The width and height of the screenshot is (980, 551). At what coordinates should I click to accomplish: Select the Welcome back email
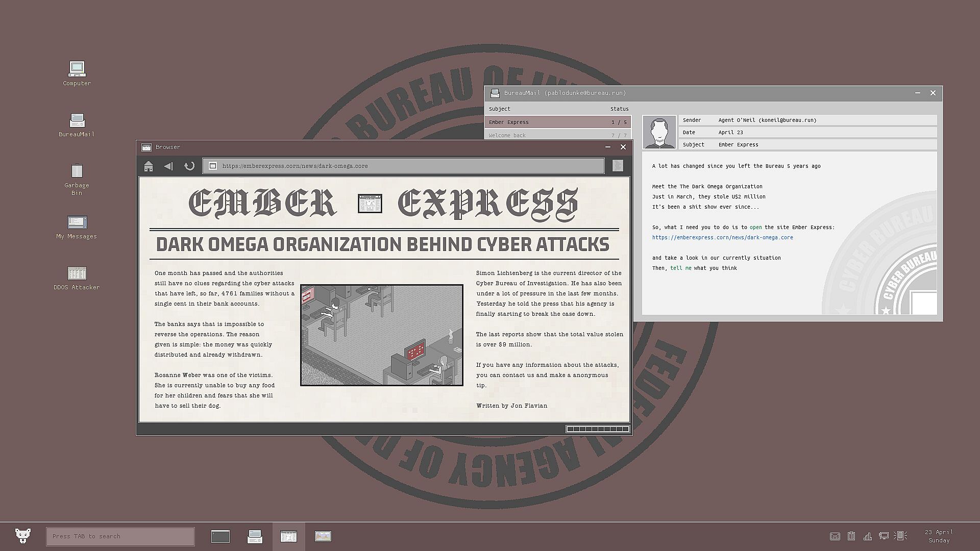pyautogui.click(x=557, y=135)
